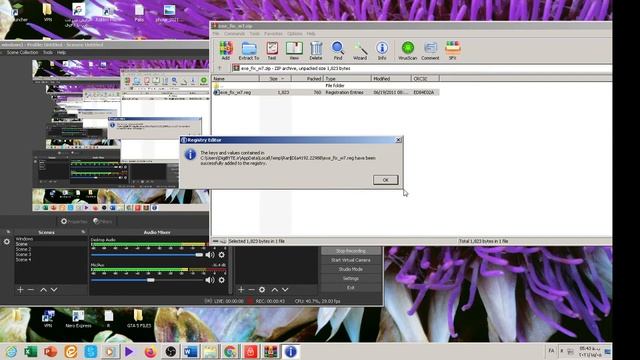Image resolution: width=640 pixels, height=360 pixels.
Task: Open Firefox from the taskbar
Action: pyautogui.click(x=150, y=351)
